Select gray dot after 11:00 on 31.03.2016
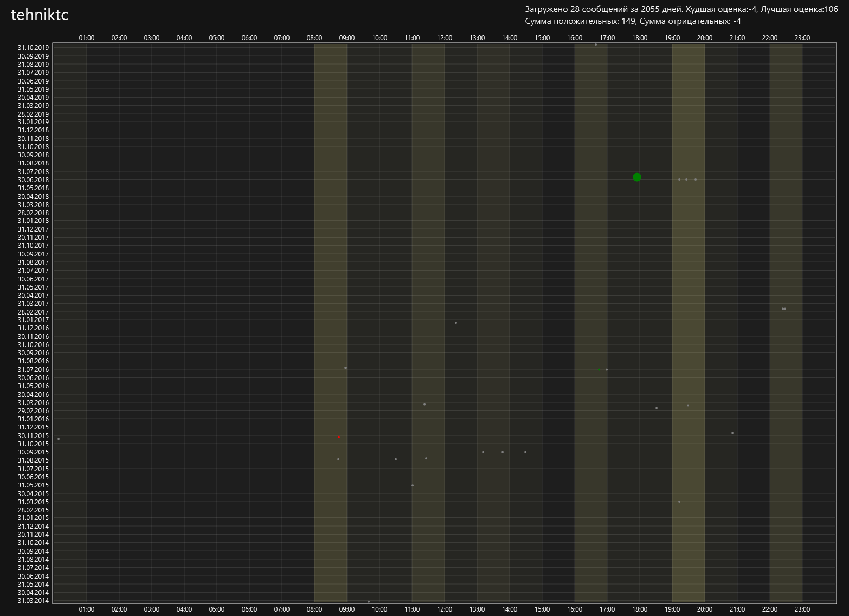Screen dimensions: 849x616 (x=424, y=404)
